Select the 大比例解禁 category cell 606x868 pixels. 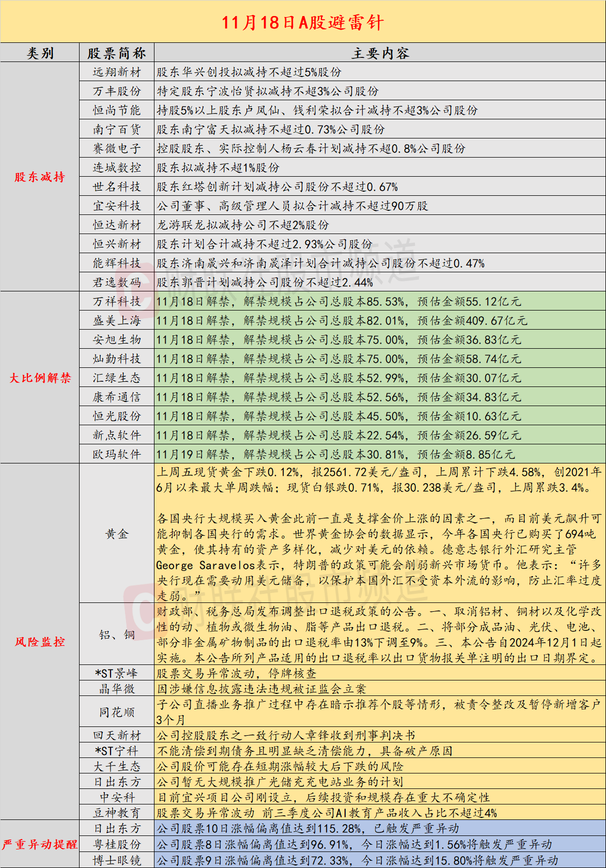[x=40, y=378]
